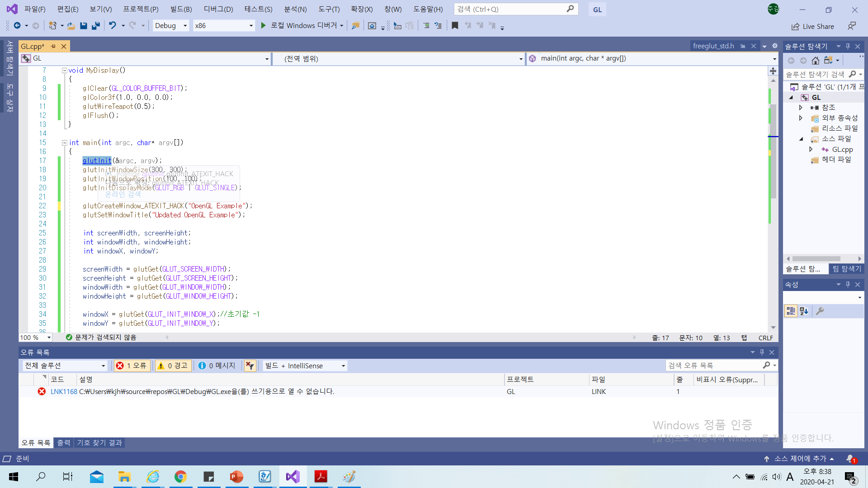Switch to the 출력 tab

click(x=64, y=443)
